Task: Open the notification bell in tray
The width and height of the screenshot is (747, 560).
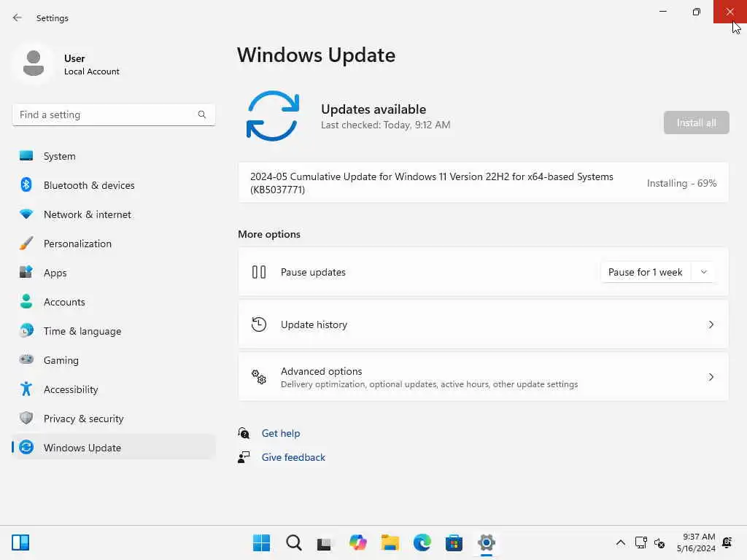Action: [727, 542]
